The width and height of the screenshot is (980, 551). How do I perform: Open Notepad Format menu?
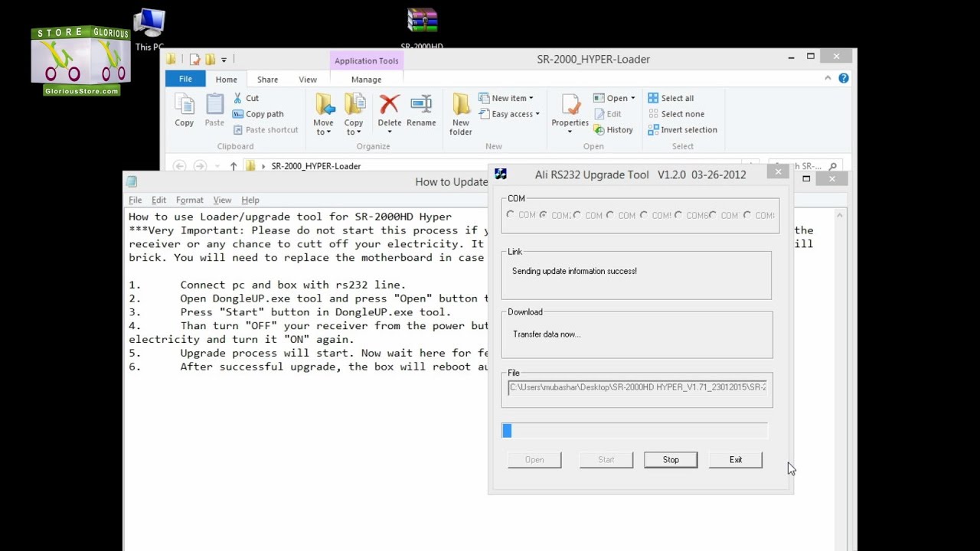(189, 200)
